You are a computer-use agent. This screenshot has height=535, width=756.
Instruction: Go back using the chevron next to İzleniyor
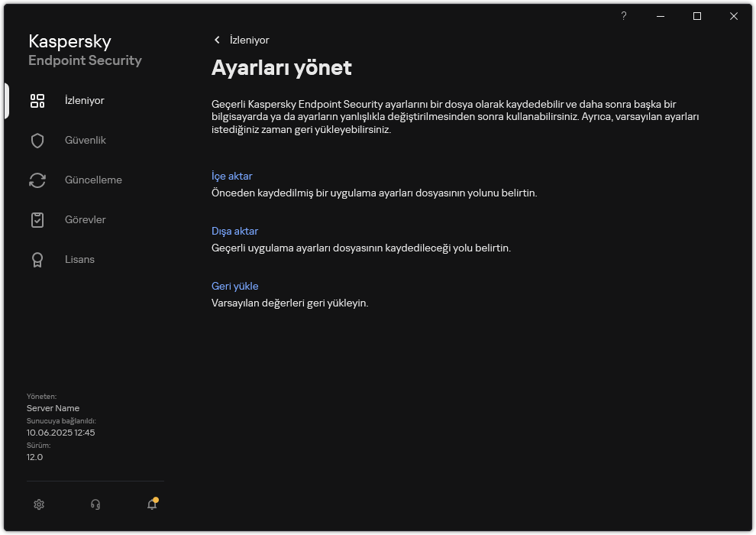[x=217, y=40]
